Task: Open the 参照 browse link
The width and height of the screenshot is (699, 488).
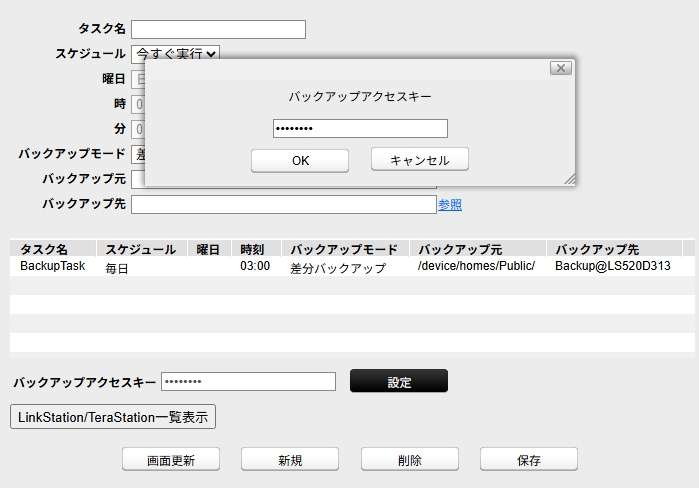Action: pos(449,204)
